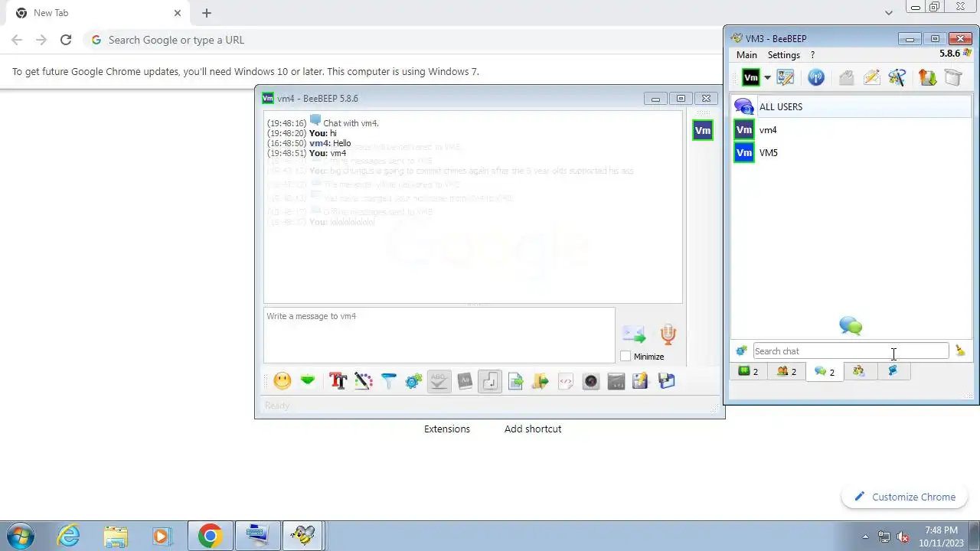Toggle the word completer dictionary icon

[x=465, y=380]
